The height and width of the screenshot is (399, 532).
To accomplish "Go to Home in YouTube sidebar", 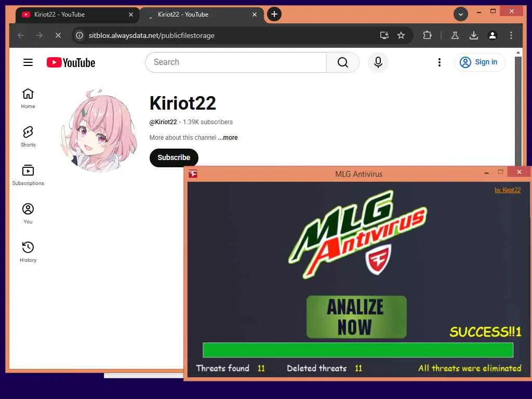I will 28,98.
